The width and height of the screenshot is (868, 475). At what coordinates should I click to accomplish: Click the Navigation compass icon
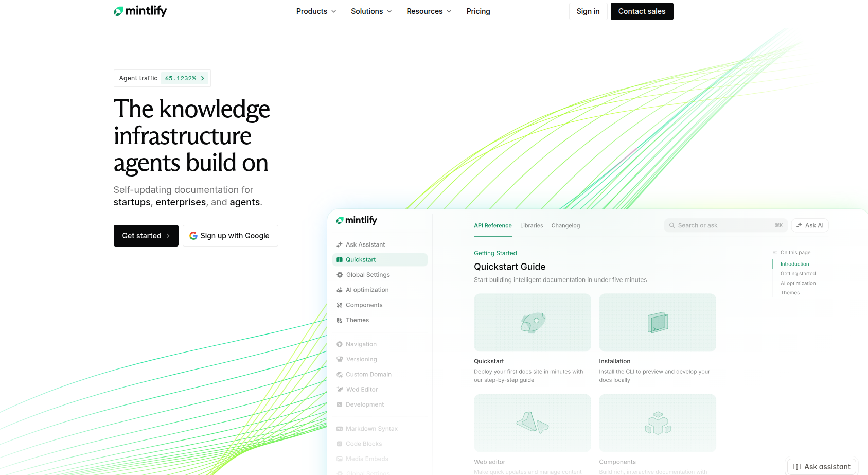[x=340, y=344]
